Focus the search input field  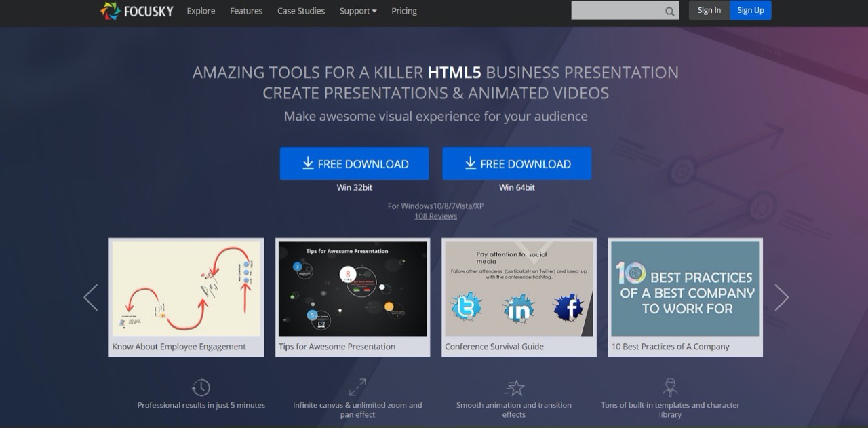tap(617, 10)
